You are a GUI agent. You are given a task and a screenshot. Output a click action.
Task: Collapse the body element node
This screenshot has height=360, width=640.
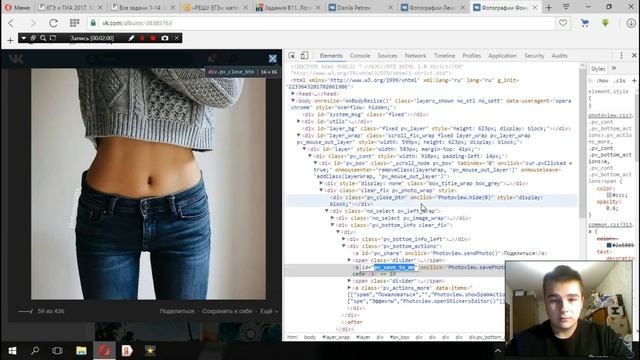click(293, 100)
